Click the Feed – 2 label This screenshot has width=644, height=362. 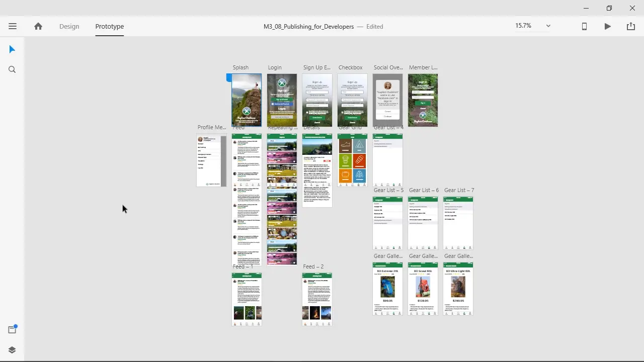313,266
